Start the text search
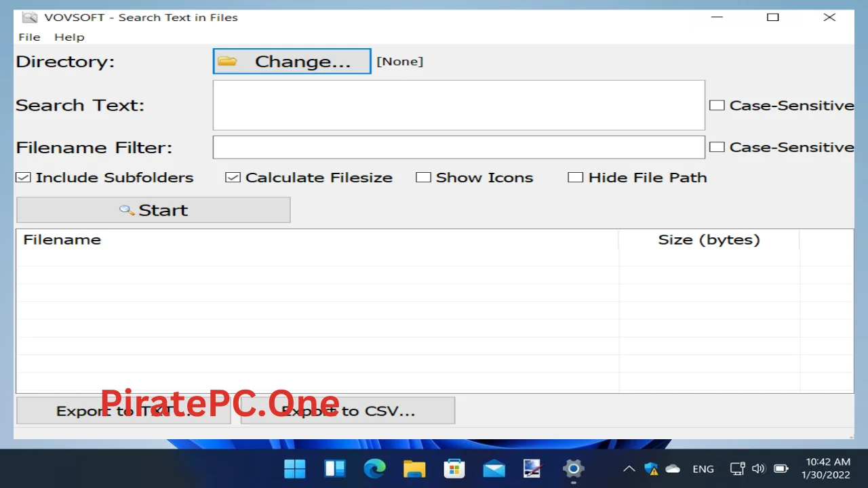Screen dimensions: 868x488 pos(153,210)
